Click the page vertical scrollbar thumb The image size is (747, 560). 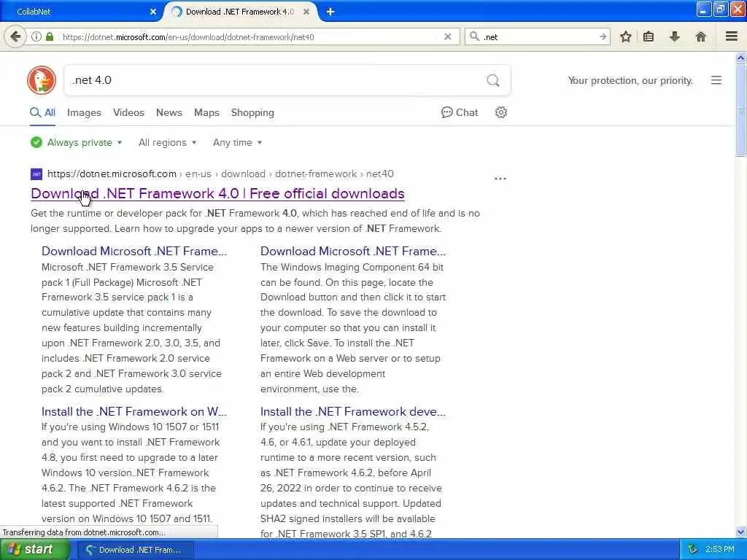[x=741, y=111]
